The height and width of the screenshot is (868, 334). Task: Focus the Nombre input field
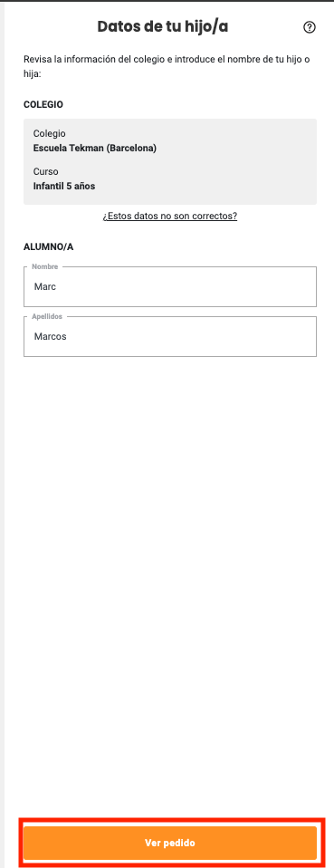170,286
